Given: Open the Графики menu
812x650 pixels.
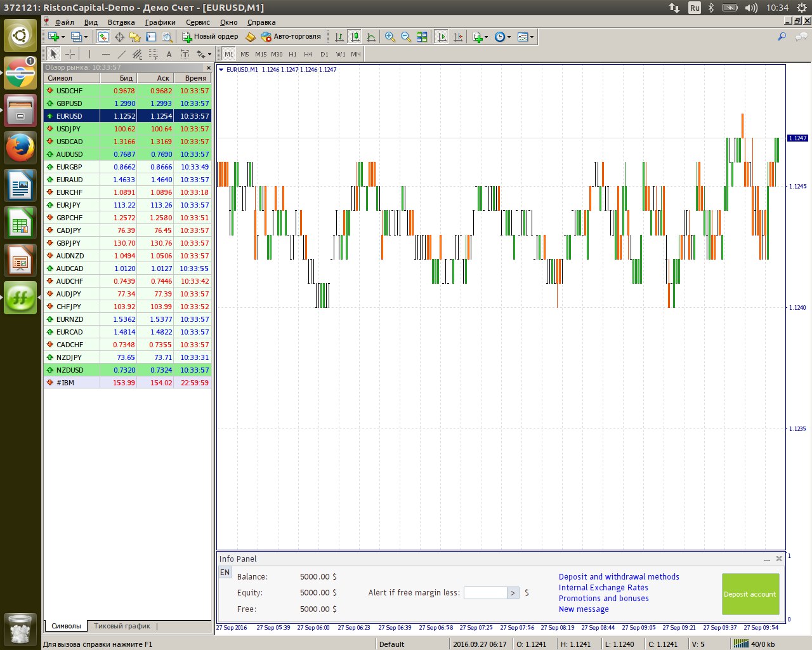Looking at the screenshot, I should pos(160,22).
